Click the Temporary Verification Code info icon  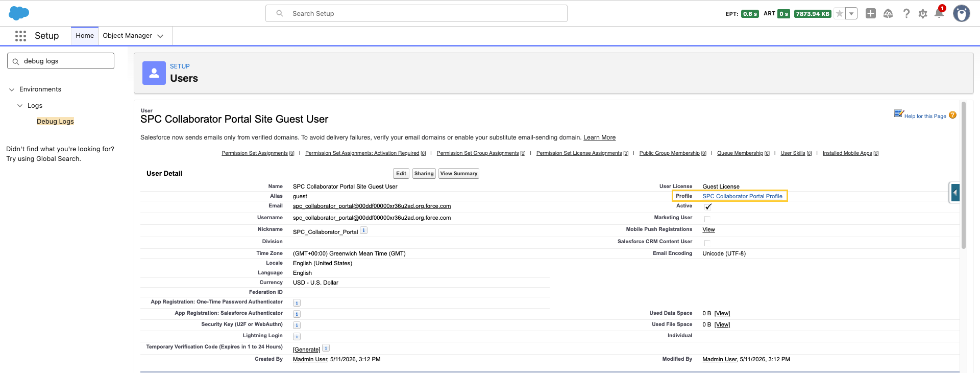pyautogui.click(x=326, y=348)
